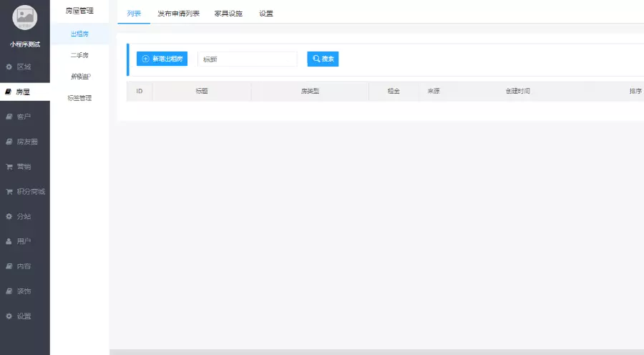
Task: Open the 装饰 sidebar section
Action: (24, 291)
